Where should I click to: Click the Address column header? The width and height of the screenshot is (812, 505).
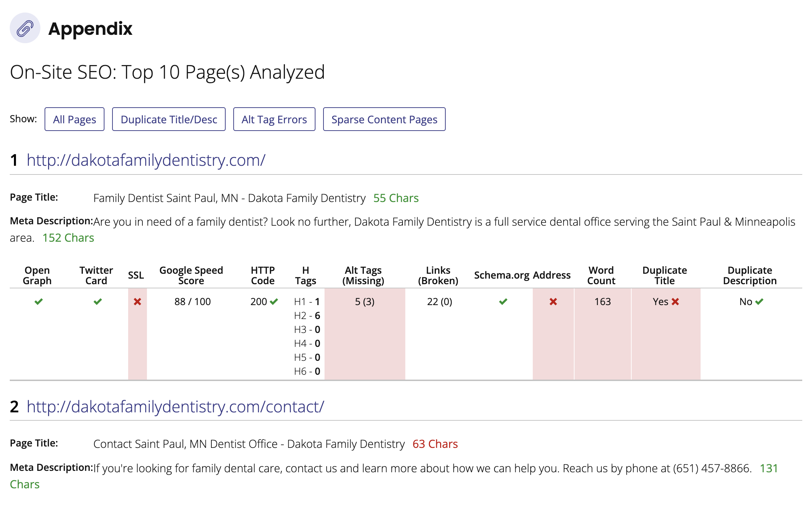(x=552, y=275)
